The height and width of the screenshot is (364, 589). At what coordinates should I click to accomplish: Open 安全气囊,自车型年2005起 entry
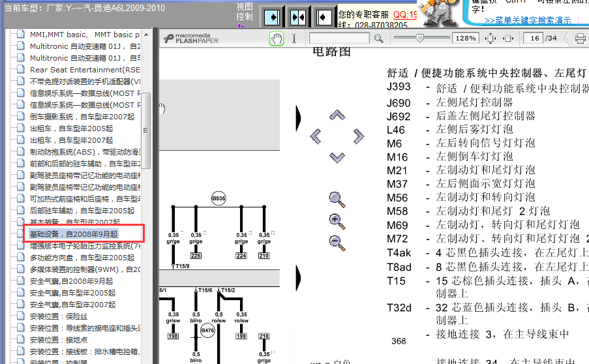[72, 293]
